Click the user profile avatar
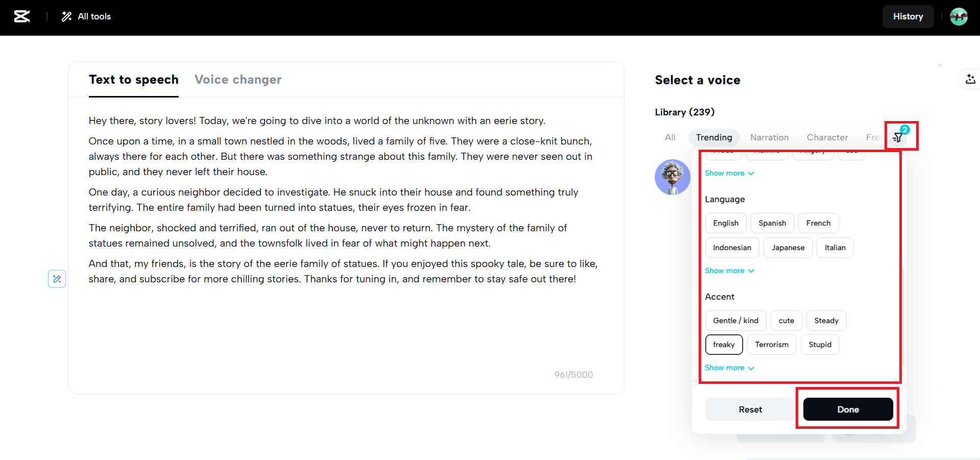 point(958,16)
